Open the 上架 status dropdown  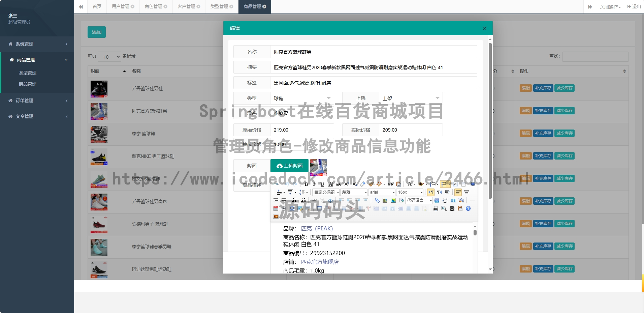(411, 98)
